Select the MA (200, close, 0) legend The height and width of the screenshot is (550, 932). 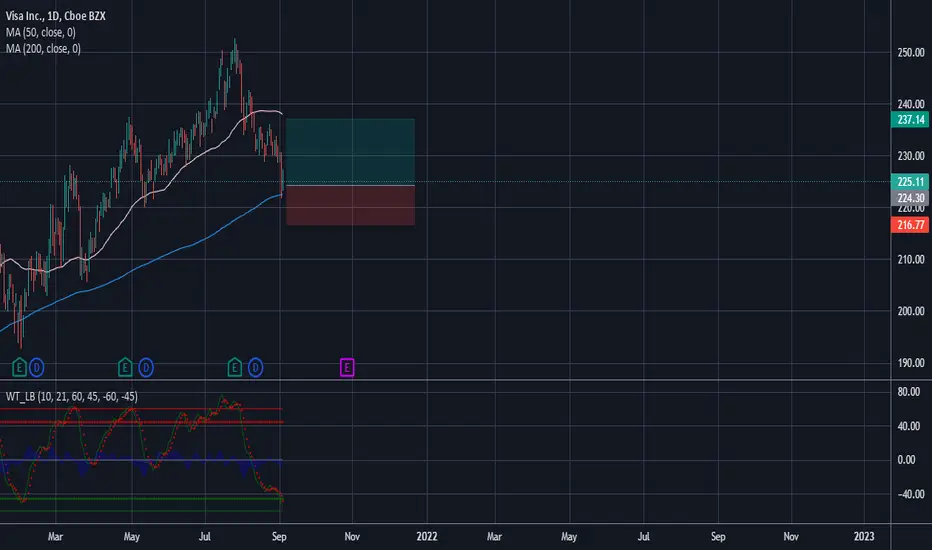[43, 49]
